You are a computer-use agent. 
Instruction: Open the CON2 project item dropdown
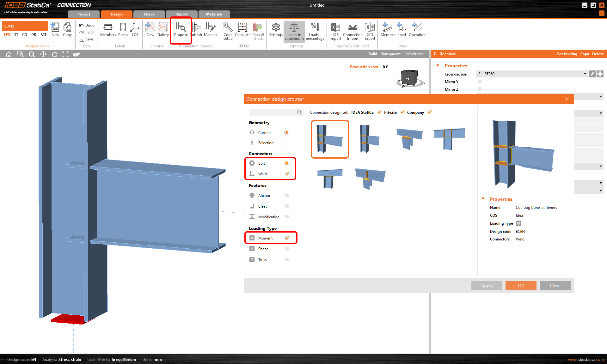pyautogui.click(x=46, y=26)
